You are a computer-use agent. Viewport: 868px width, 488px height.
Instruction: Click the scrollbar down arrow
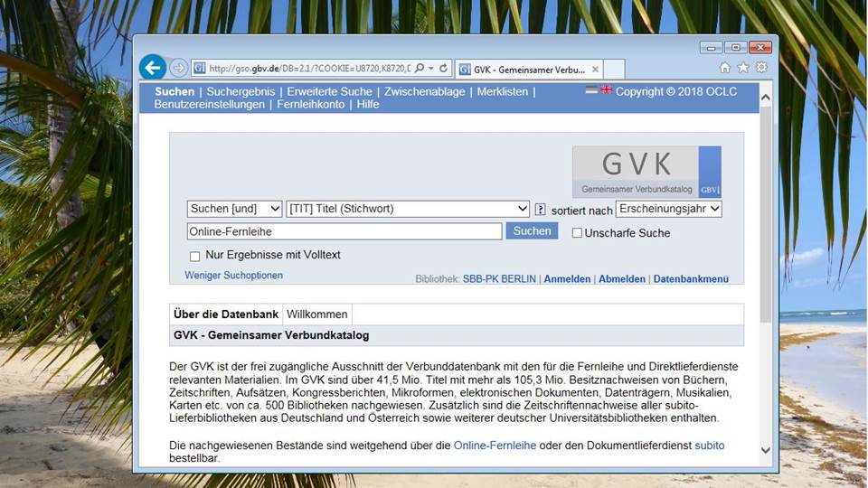766,450
